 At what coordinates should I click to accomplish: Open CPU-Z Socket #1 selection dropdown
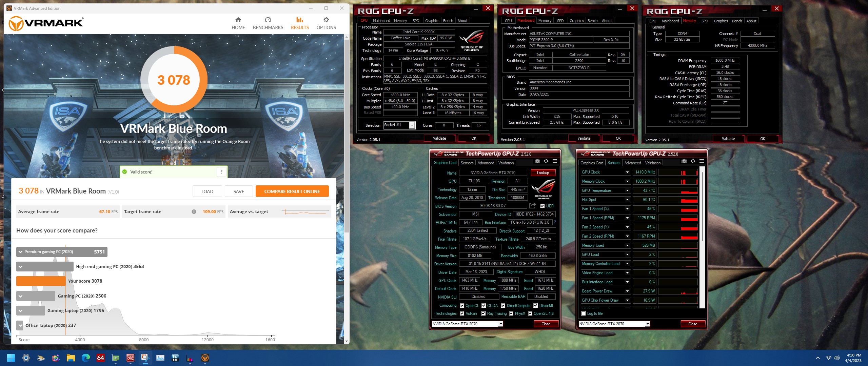pos(412,125)
